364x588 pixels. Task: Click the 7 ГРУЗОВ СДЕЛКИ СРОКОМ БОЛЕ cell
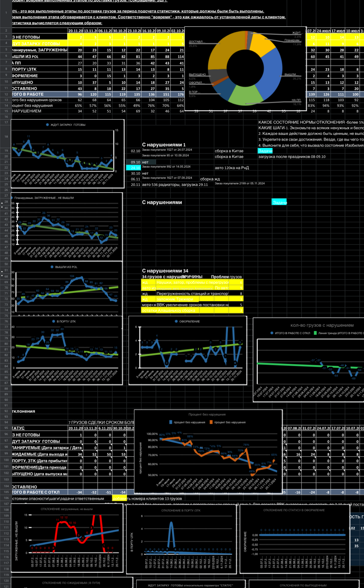pos(101,422)
